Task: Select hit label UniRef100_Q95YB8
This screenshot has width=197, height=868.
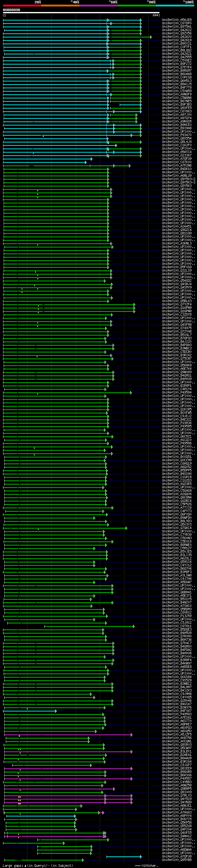Action: click(177, 860)
